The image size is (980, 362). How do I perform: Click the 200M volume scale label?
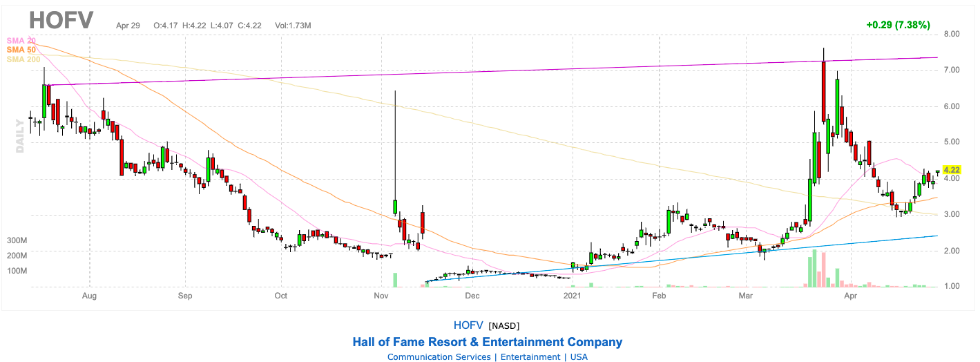pos(17,256)
